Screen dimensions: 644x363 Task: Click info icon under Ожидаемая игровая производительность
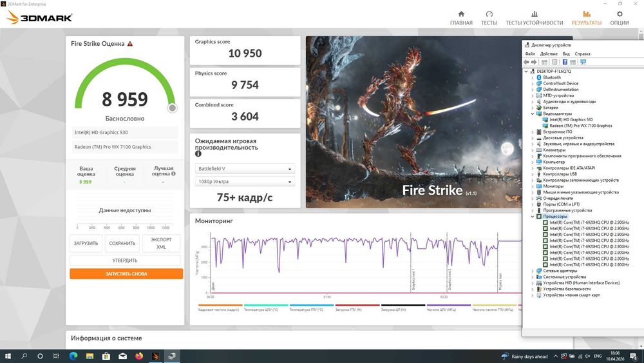click(198, 153)
